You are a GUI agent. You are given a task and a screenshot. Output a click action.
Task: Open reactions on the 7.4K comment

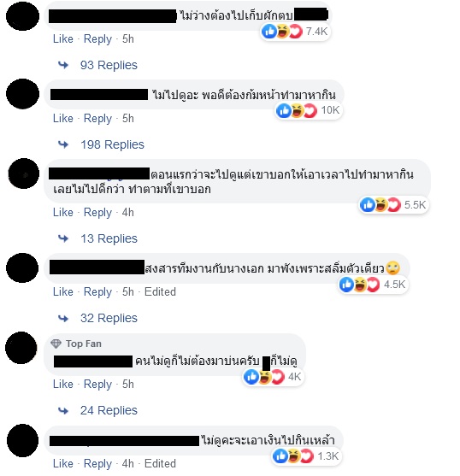295,32
